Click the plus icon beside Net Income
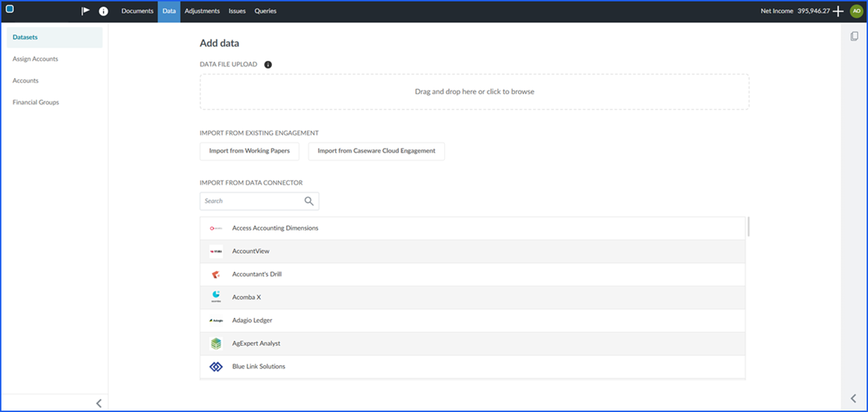The image size is (868, 412). coord(838,11)
